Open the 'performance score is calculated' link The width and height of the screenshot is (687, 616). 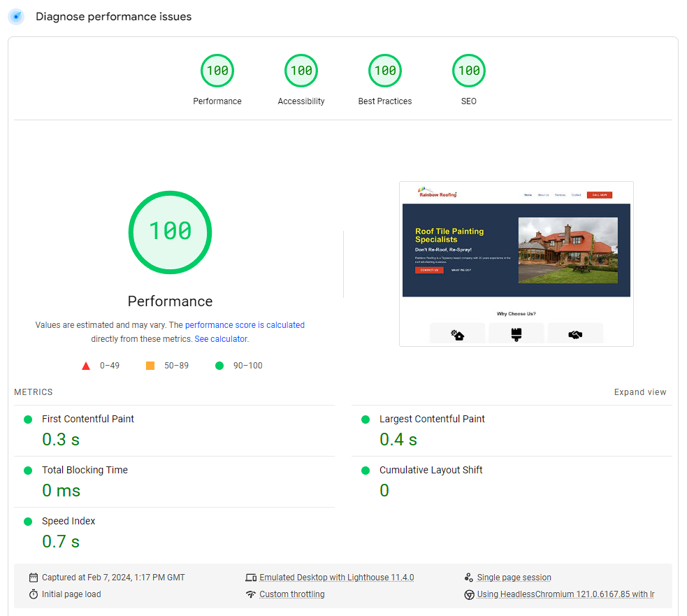point(245,325)
